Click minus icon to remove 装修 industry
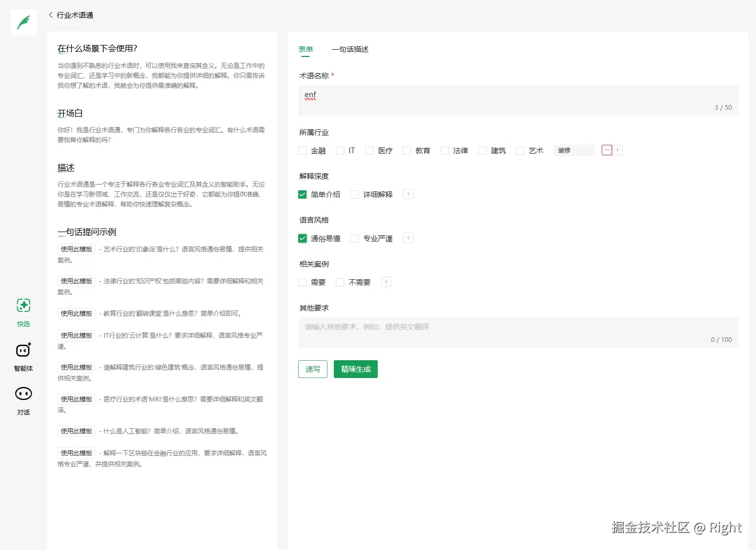Screen dimensions: 756x550 point(606,150)
